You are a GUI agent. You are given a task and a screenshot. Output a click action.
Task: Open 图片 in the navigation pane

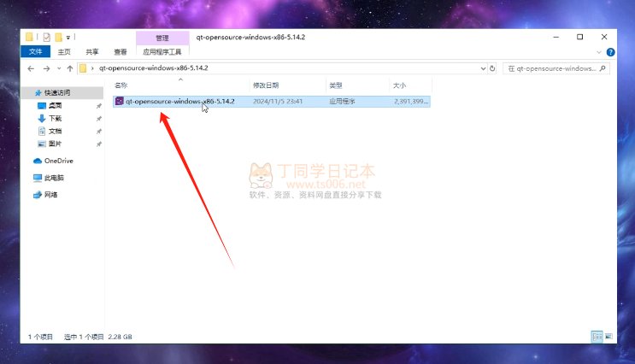point(55,144)
